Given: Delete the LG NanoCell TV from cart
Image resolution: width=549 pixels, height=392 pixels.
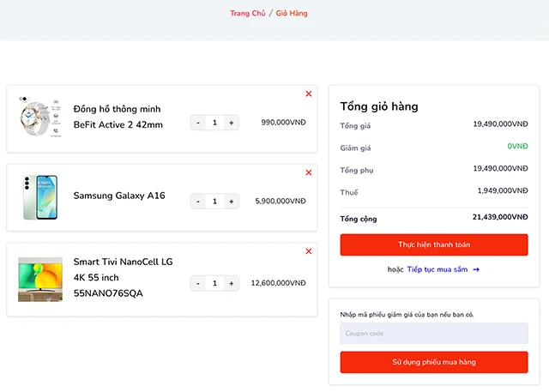Looking at the screenshot, I should [x=309, y=251].
